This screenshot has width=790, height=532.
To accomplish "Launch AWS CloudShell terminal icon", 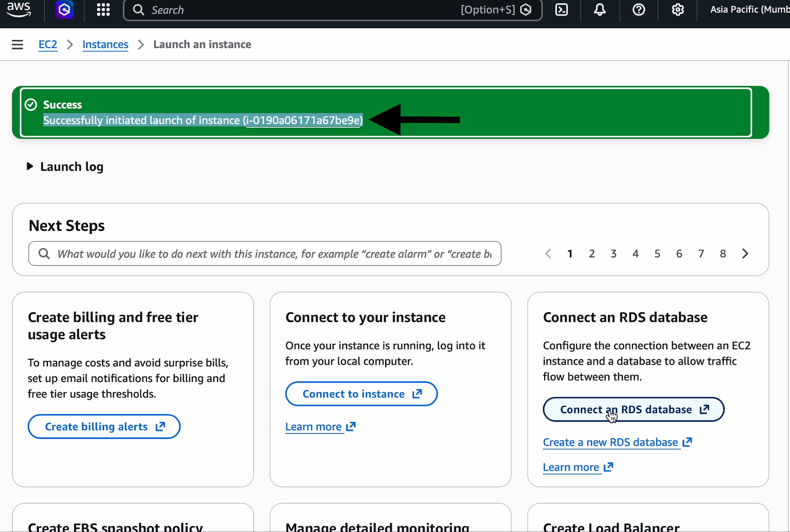I will (x=562, y=10).
